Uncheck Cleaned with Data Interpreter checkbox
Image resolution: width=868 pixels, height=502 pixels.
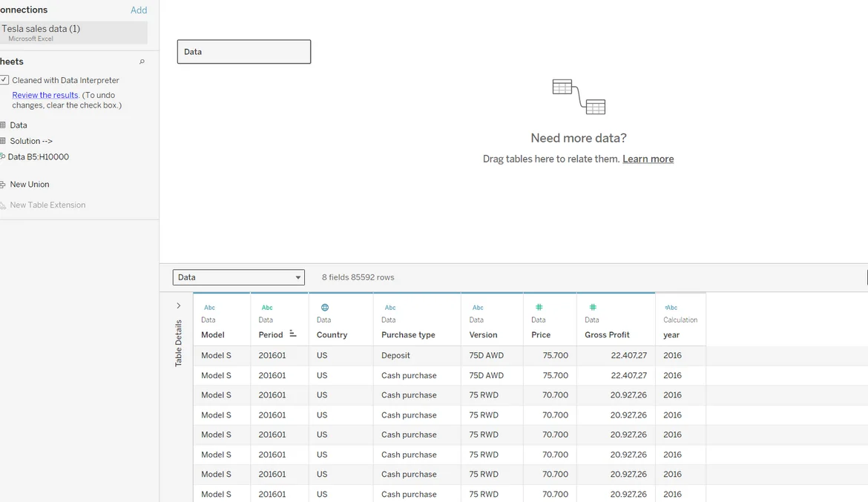(x=4, y=80)
